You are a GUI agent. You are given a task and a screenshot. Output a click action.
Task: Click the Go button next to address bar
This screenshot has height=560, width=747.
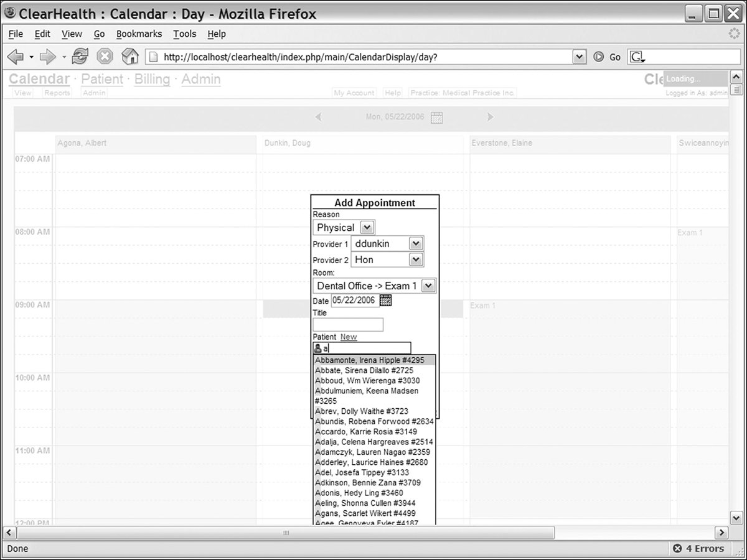[608, 57]
